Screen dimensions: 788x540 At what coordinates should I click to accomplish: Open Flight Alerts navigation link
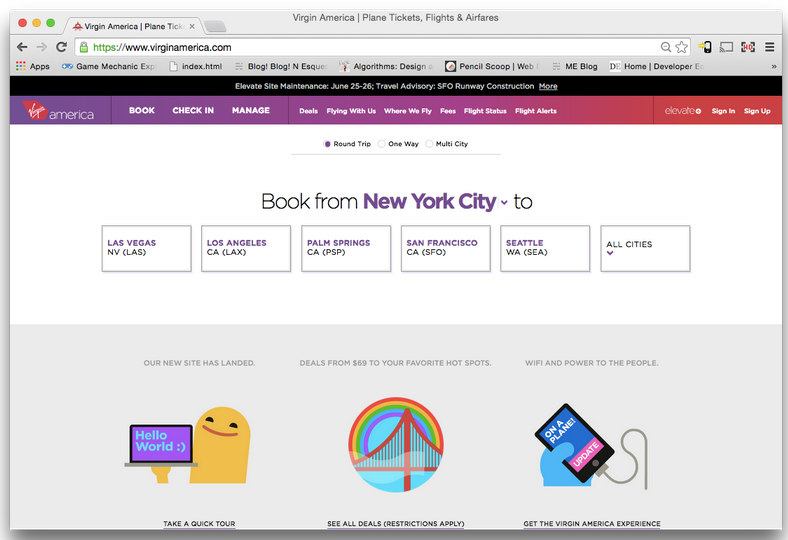pos(536,111)
